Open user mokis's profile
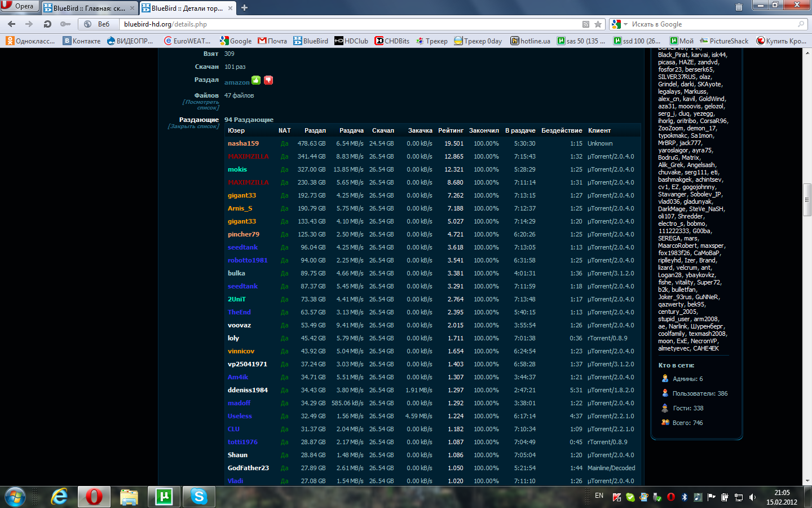The width and height of the screenshot is (812, 508). pyautogui.click(x=237, y=169)
